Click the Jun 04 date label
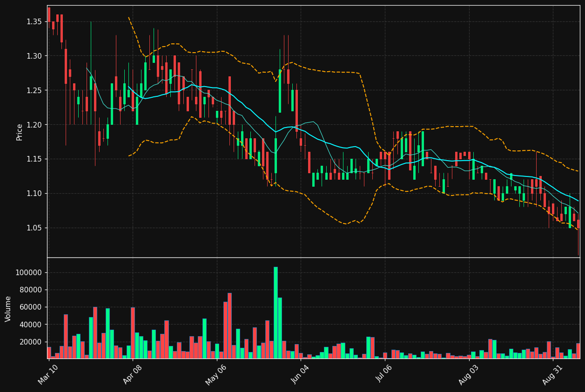 tap(300, 374)
